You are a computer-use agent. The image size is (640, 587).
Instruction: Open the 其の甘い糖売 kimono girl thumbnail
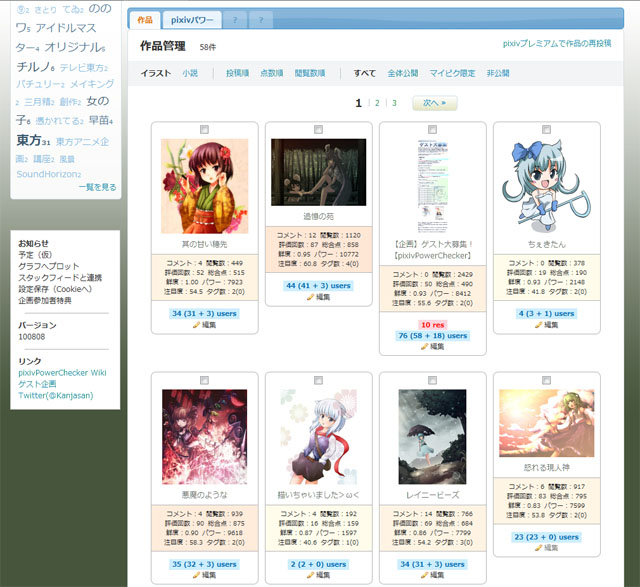point(204,186)
